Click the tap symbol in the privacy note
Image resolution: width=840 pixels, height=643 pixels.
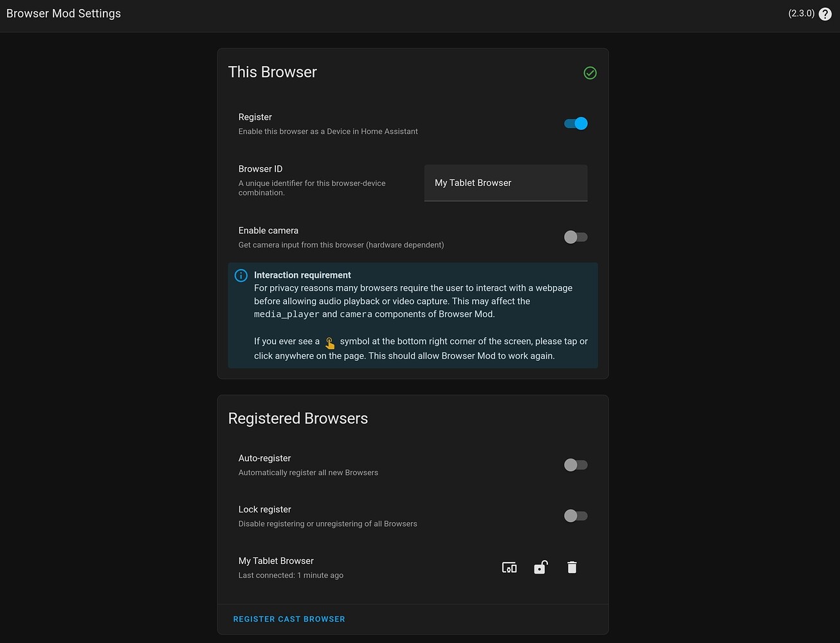(x=330, y=341)
